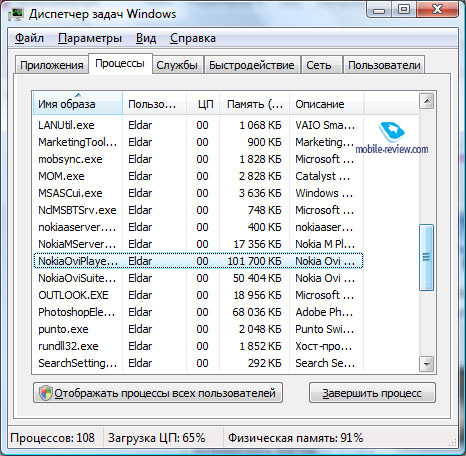Screen dimensions: 466x456
Task: Open the Сеть tab
Action: (319, 65)
